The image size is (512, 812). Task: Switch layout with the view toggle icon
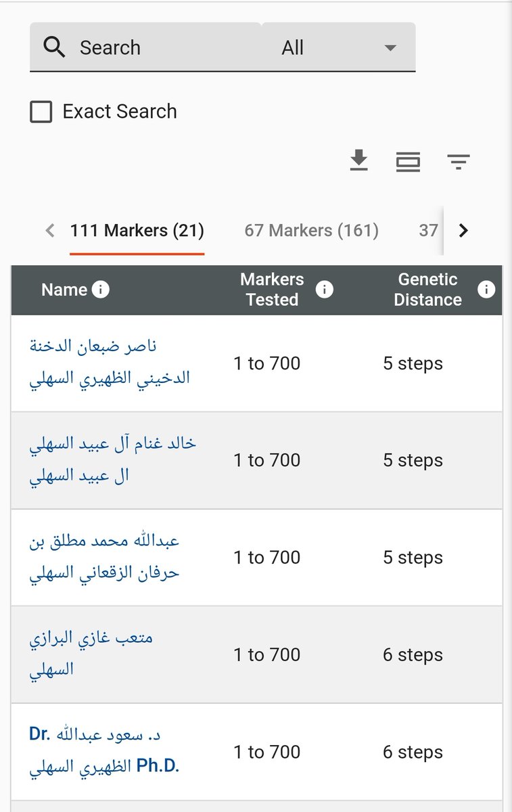pos(408,162)
